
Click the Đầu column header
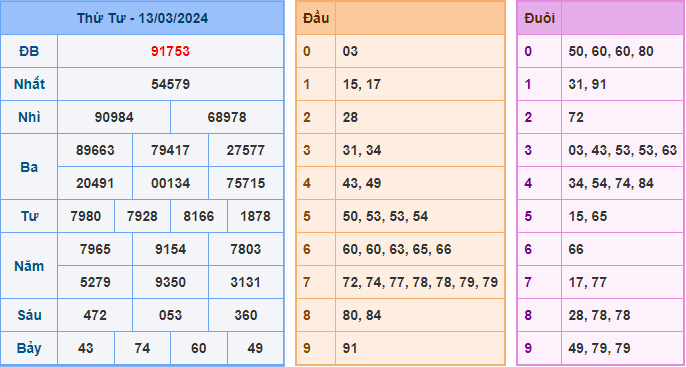pos(316,18)
